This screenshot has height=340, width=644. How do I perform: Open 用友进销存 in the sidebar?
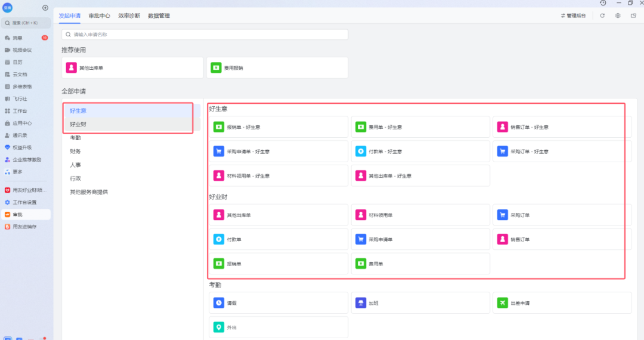click(26, 227)
